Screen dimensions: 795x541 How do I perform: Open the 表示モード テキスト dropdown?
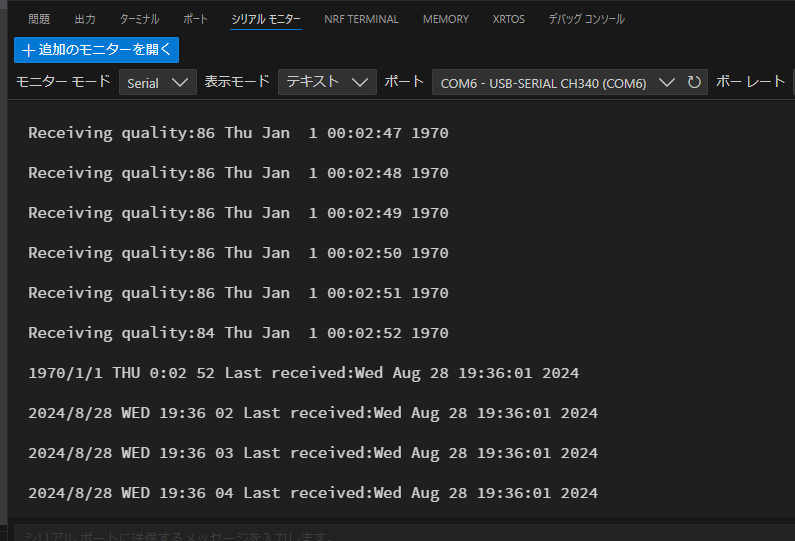click(326, 83)
